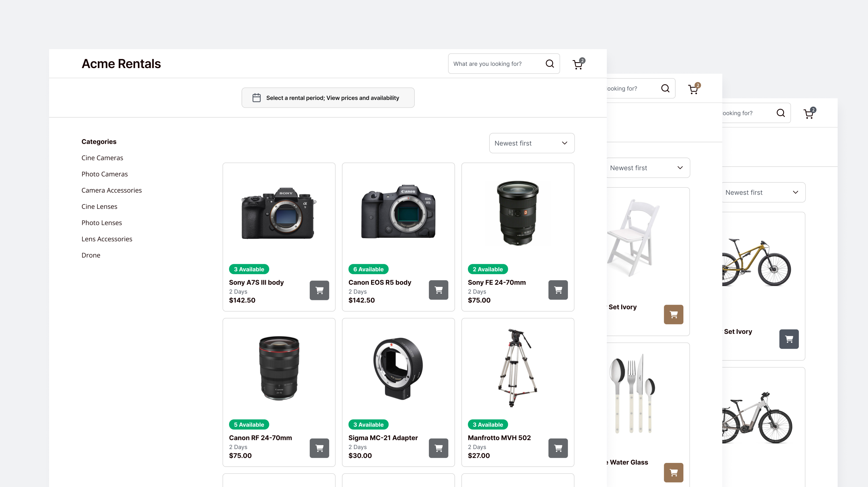Screen dimensions: 868x487
Task: Add Canon RF 24-70mm to cart
Action: (x=319, y=448)
